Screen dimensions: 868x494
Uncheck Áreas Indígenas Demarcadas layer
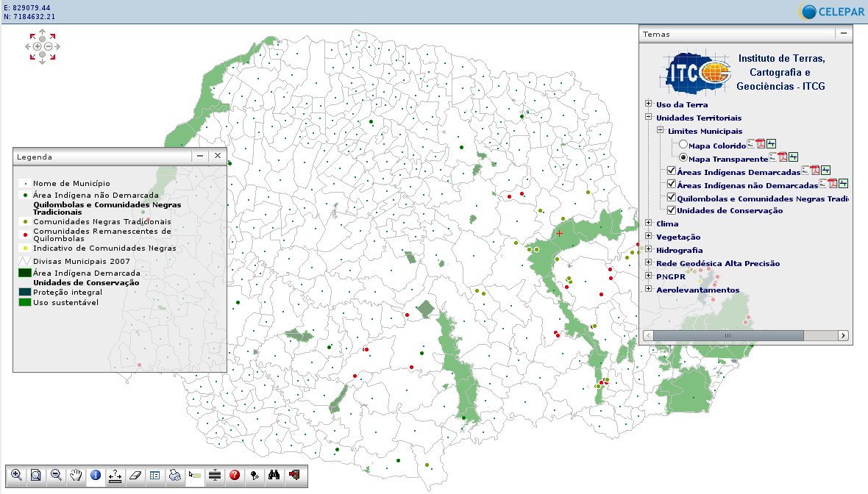(x=672, y=171)
